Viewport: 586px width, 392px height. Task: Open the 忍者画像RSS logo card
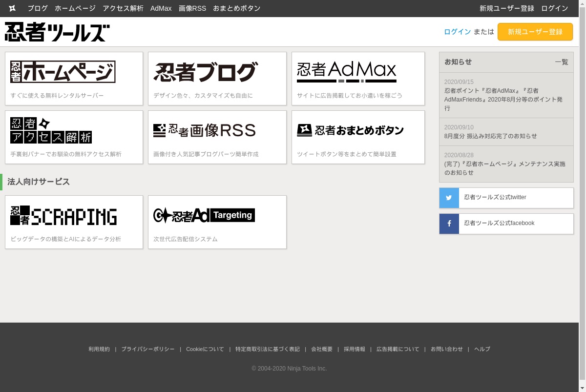pos(217,137)
